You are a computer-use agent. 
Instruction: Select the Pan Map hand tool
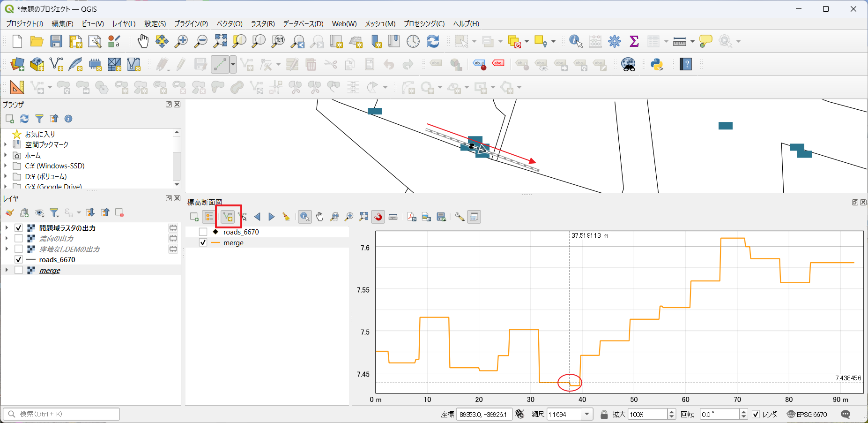(143, 41)
